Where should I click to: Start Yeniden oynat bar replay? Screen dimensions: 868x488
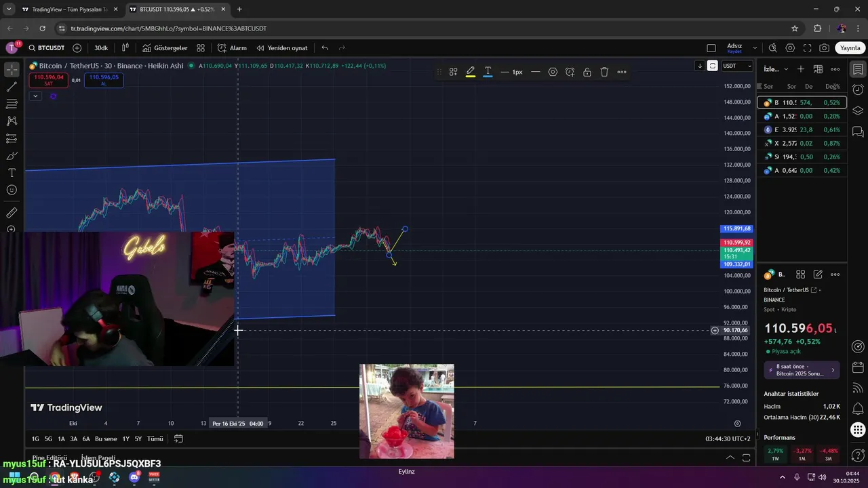[282, 48]
